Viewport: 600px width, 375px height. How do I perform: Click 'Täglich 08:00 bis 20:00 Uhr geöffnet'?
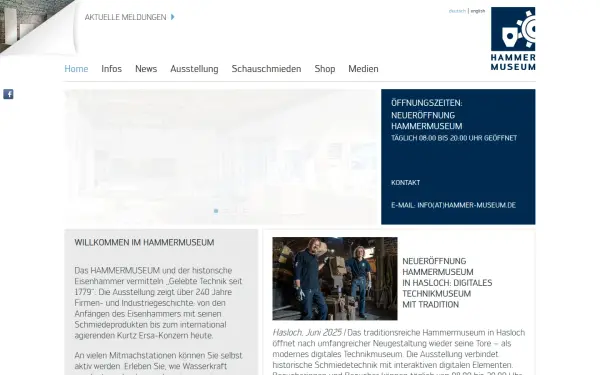pos(454,138)
